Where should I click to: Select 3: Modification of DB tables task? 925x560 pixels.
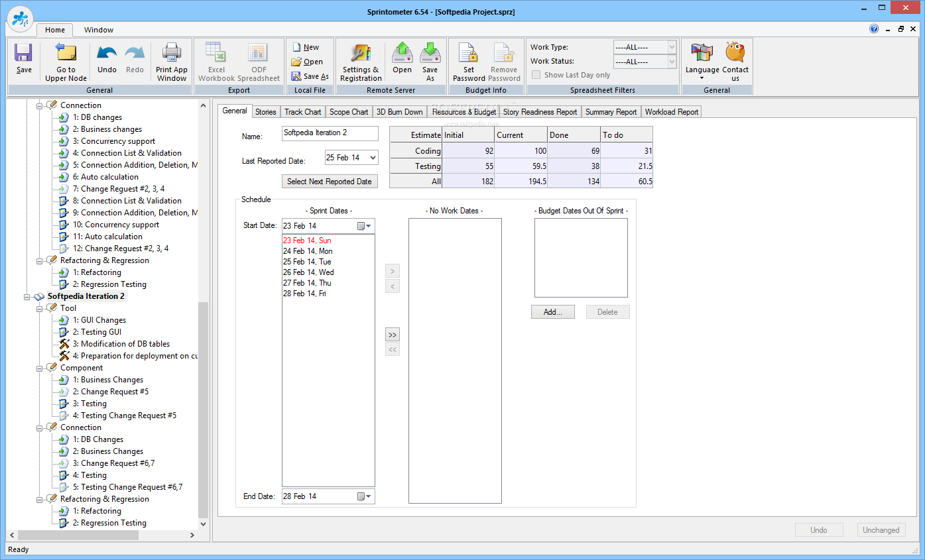point(121,344)
